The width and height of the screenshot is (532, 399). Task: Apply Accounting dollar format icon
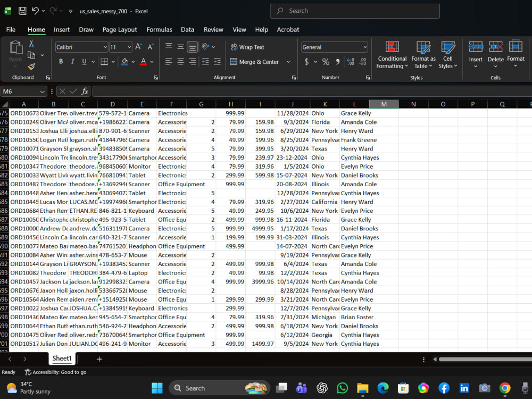point(307,62)
